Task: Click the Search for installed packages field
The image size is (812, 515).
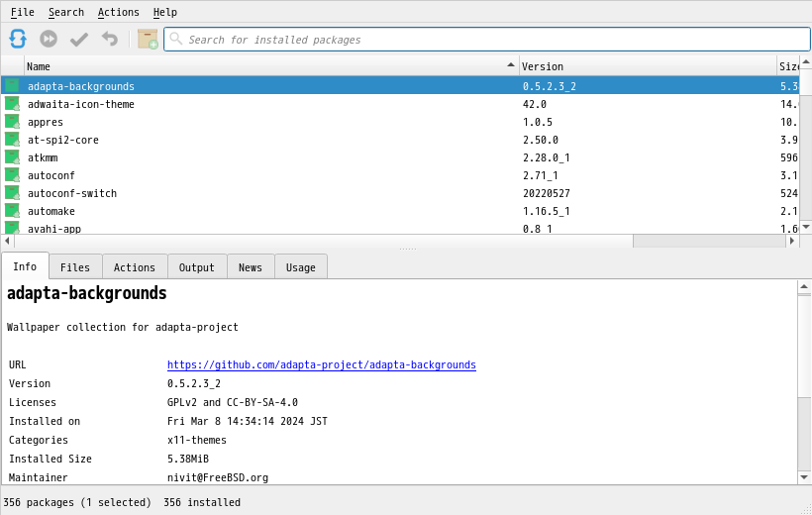Action: pos(487,40)
